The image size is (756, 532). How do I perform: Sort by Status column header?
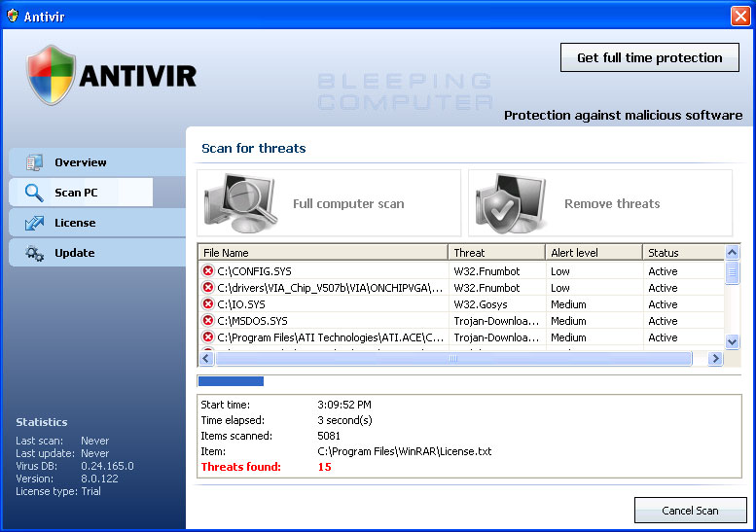click(683, 253)
